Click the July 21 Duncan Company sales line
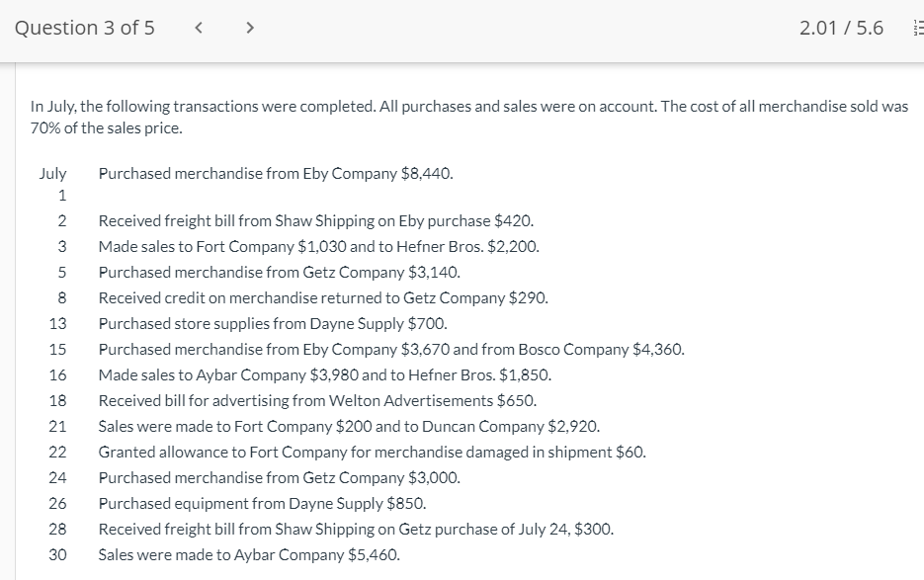 [x=349, y=426]
